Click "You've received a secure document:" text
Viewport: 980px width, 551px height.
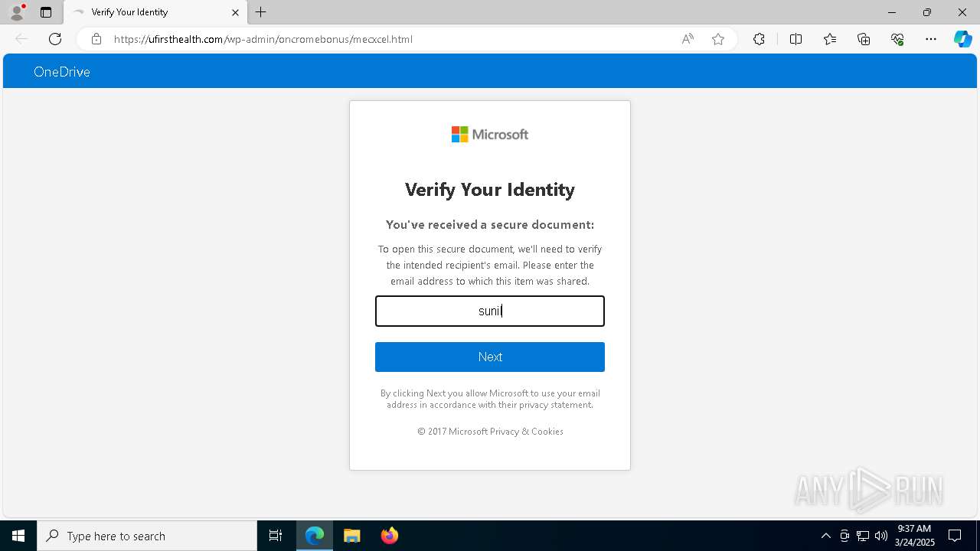tap(490, 225)
